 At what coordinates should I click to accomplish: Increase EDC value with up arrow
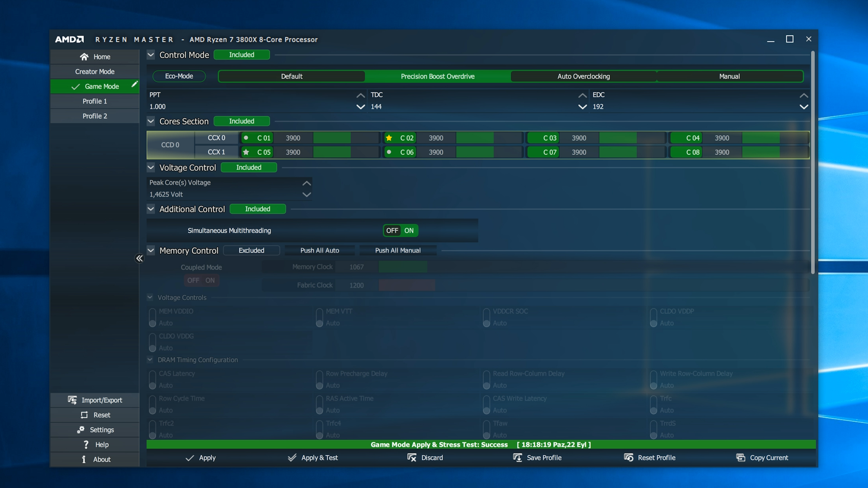804,95
